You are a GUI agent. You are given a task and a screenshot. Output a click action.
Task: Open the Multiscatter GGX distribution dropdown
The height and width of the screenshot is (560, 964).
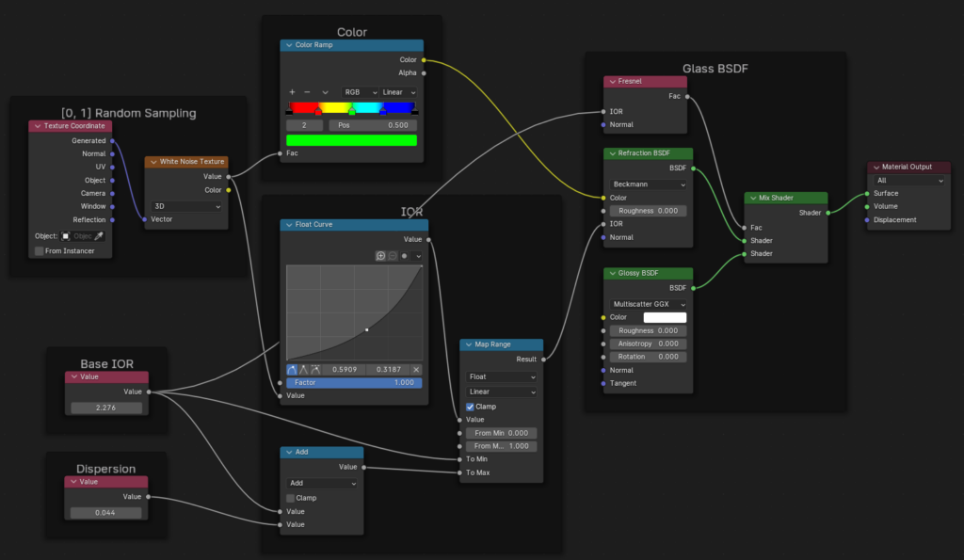(648, 304)
